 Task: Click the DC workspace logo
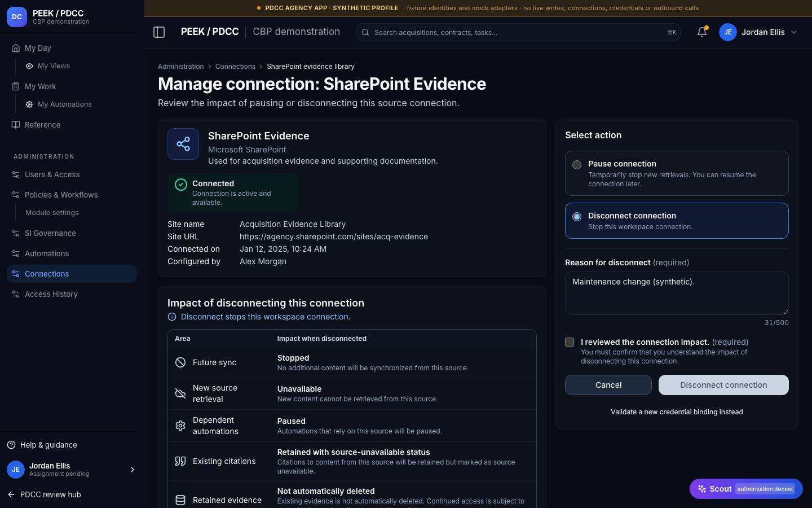coord(17,17)
